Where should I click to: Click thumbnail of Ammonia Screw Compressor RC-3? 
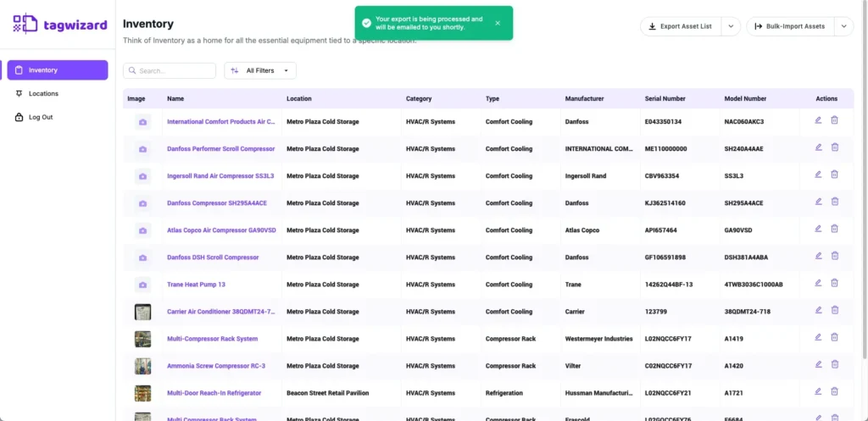point(142,366)
